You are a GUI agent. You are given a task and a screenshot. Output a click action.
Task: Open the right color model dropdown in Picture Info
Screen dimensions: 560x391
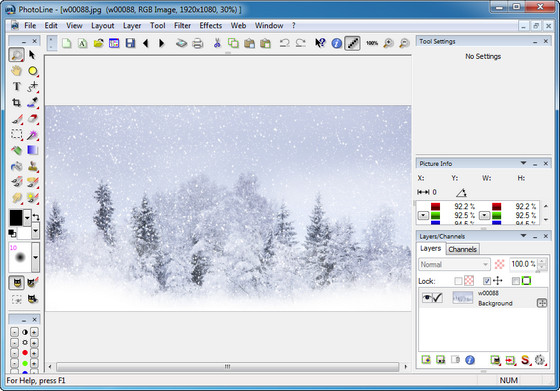(484, 215)
